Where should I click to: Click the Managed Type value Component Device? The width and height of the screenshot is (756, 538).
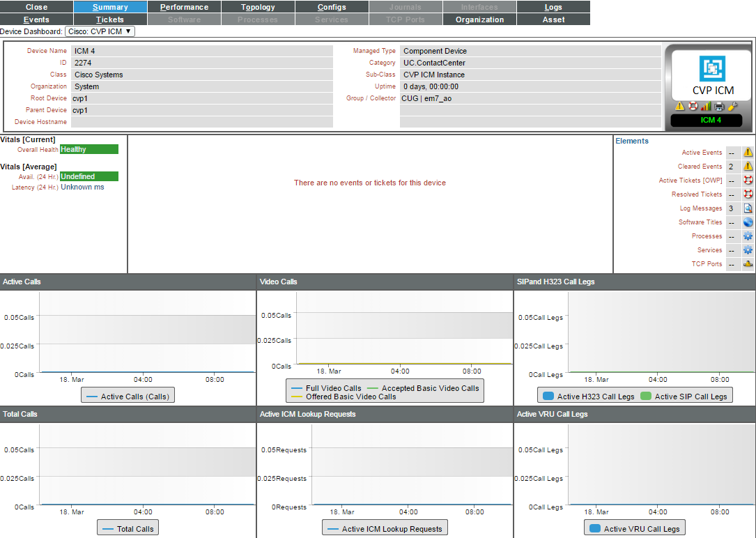click(x=435, y=51)
